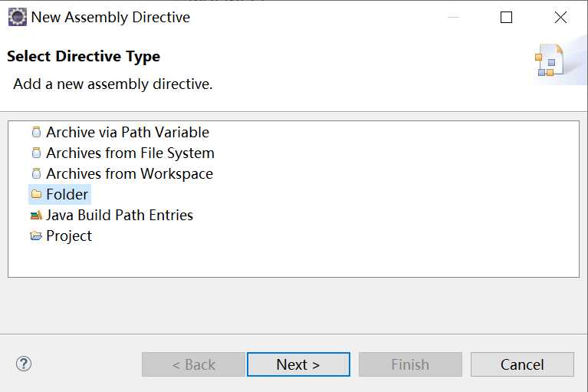The image size is (588, 392).
Task: Cancel the New Assembly Directive wizard
Action: (522, 364)
